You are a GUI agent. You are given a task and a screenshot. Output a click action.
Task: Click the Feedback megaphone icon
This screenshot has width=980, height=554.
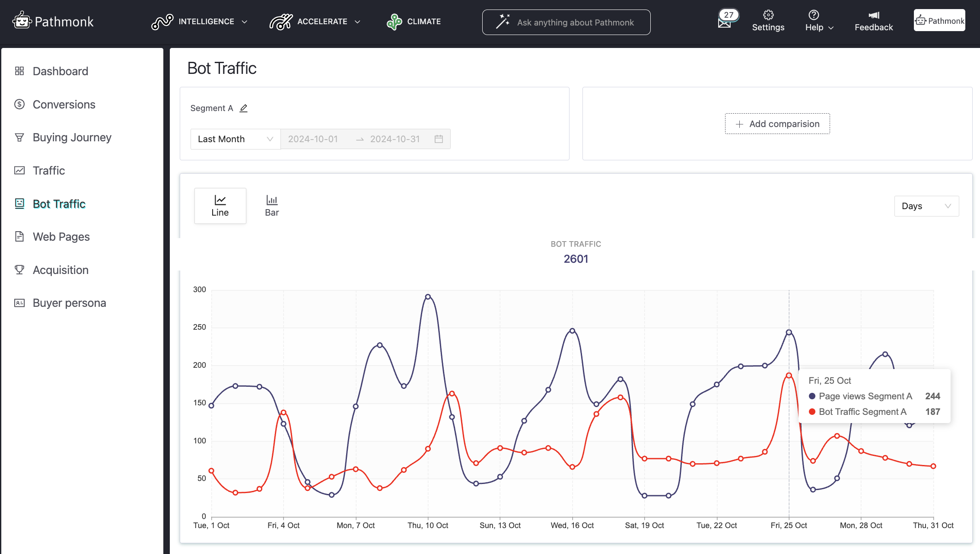[x=873, y=15]
